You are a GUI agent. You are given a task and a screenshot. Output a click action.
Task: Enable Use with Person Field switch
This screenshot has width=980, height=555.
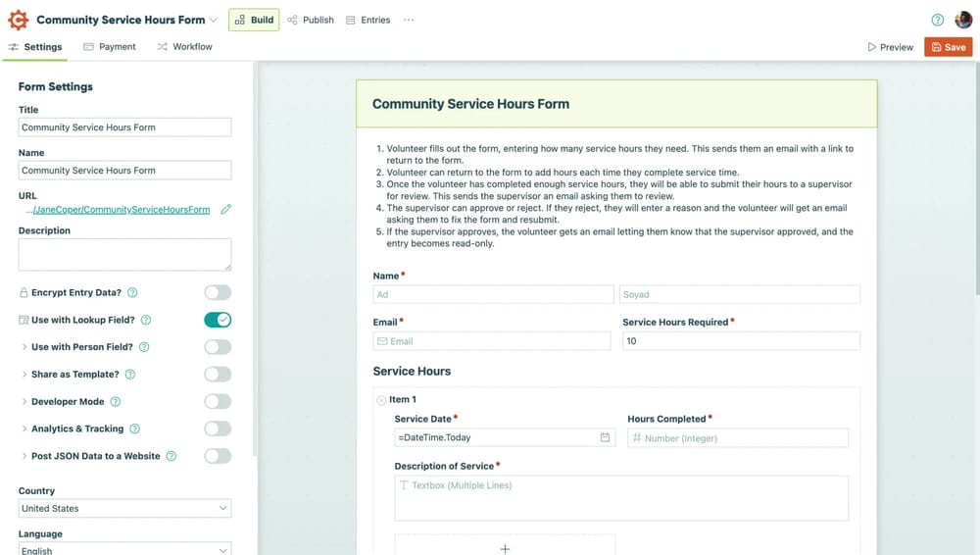click(218, 347)
